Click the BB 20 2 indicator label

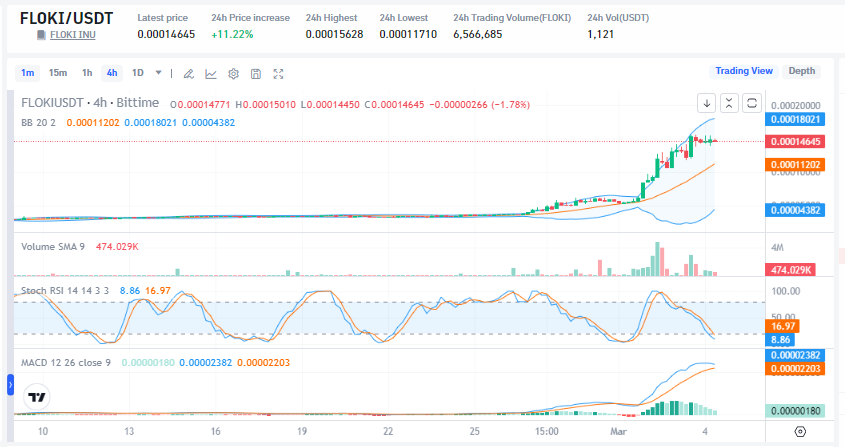click(38, 123)
